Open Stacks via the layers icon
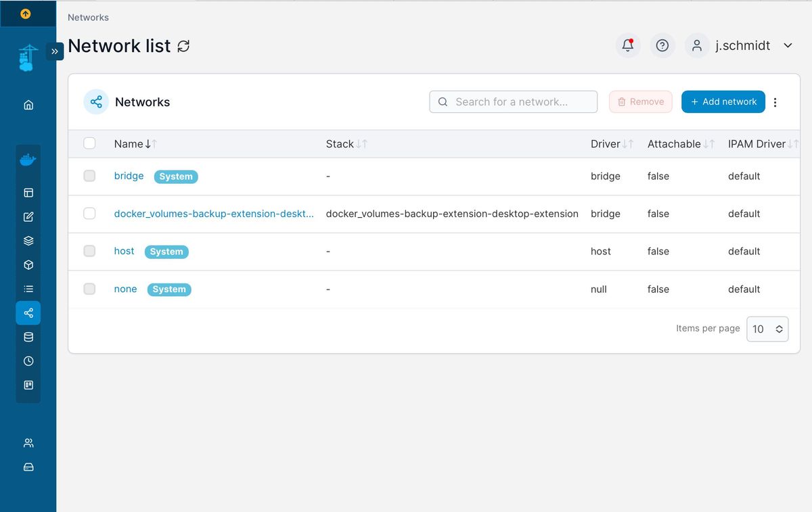The height and width of the screenshot is (512, 812). tap(28, 241)
